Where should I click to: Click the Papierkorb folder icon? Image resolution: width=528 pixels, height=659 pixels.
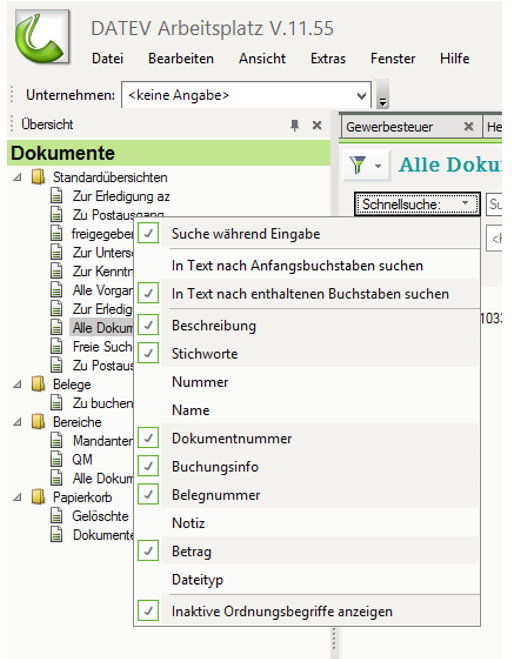(x=38, y=497)
